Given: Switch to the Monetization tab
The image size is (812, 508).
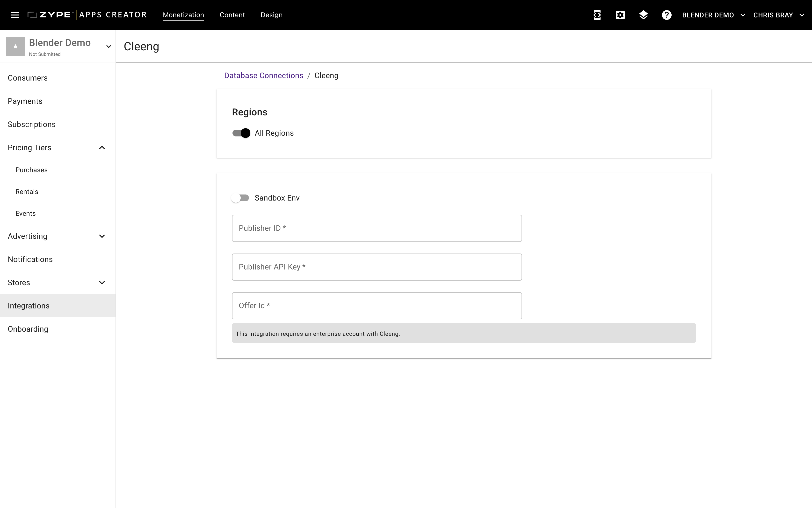Looking at the screenshot, I should (183, 15).
